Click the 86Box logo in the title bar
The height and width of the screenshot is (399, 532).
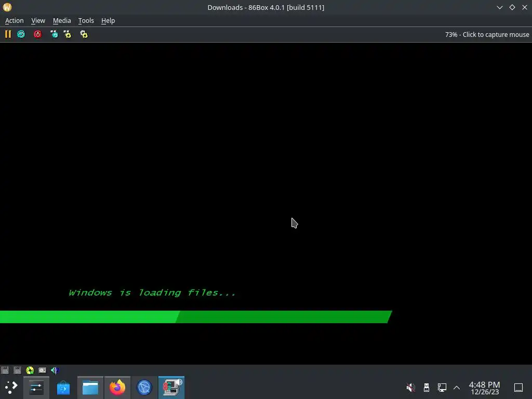click(7, 7)
